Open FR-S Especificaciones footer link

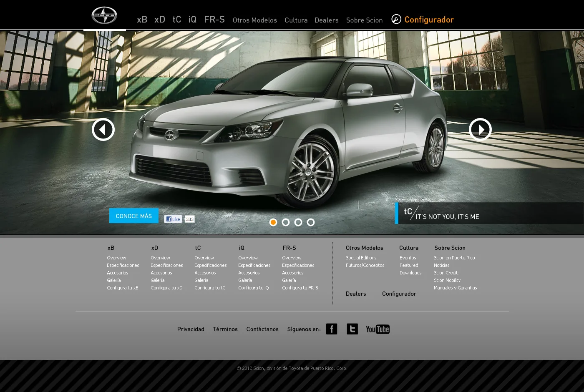pos(298,265)
